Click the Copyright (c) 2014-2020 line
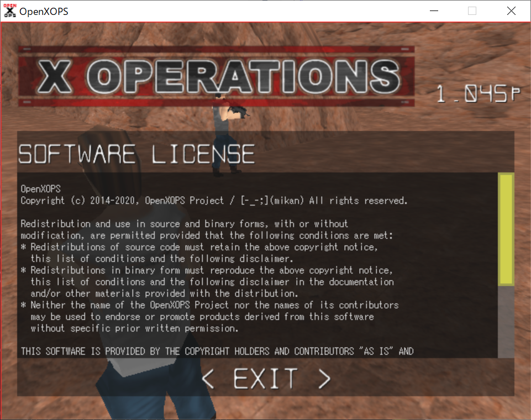Screen dimensions: 531x420 click(214, 201)
